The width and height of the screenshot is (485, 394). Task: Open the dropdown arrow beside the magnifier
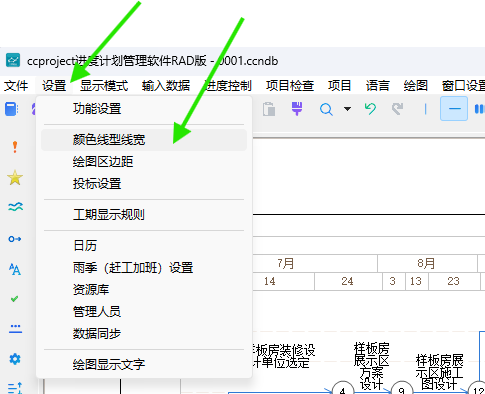(x=347, y=109)
